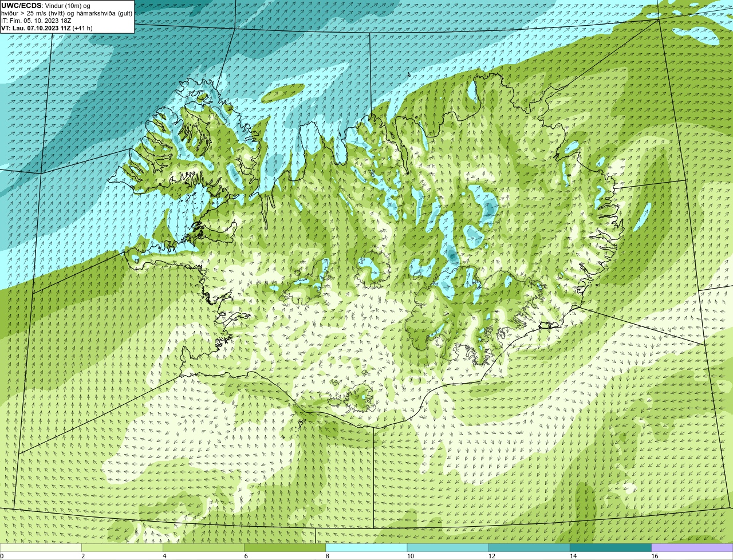733x560 pixels.
Task: Click the '2' scale label
Action: tap(83, 556)
